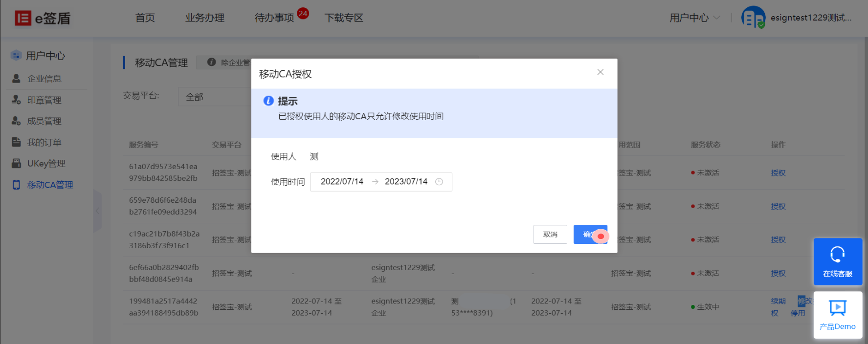Click 续期 in the 生效中 row
This screenshot has width=868, height=344.
point(778,301)
